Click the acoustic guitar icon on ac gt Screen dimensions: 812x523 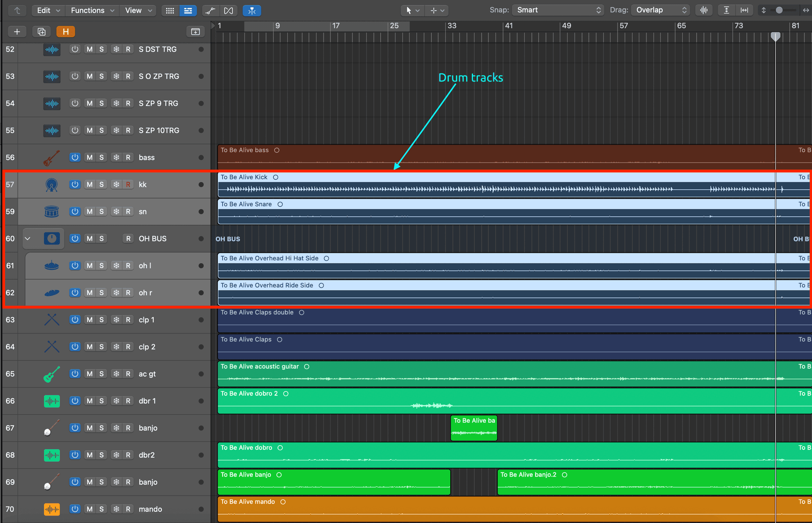point(52,374)
